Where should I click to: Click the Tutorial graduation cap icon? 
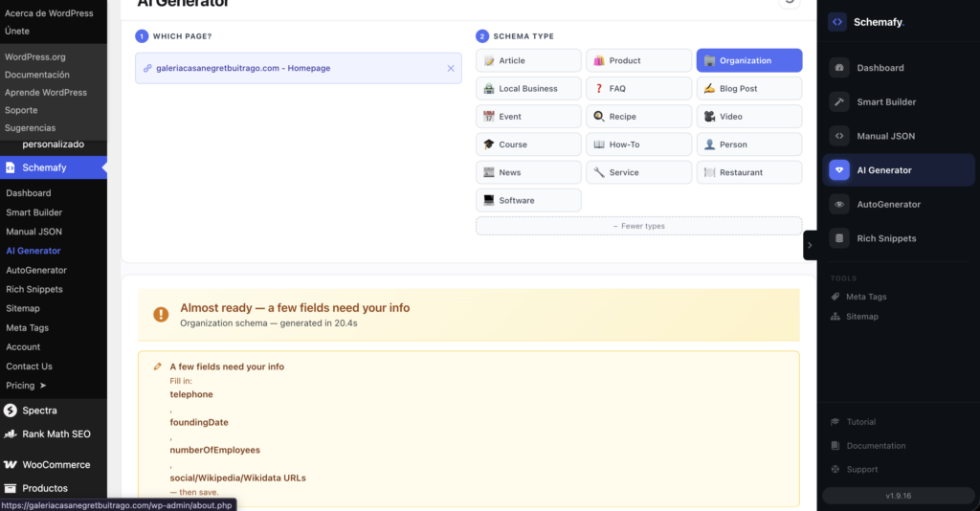pos(835,422)
